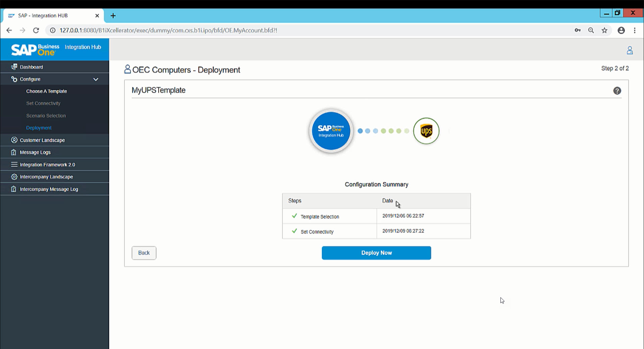Click the Template Selection row label
Image resolution: width=644 pixels, height=349 pixels.
pyautogui.click(x=320, y=217)
